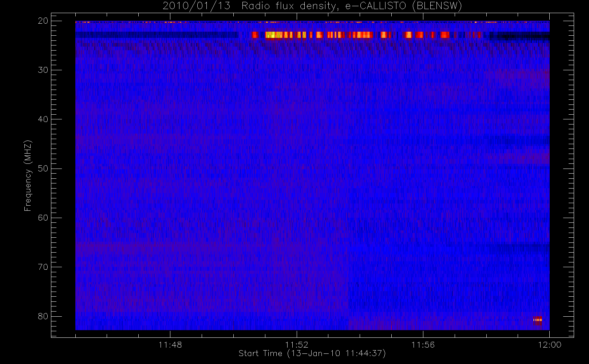
Task: Click the 12:00 time tick label
Action: (x=550, y=345)
